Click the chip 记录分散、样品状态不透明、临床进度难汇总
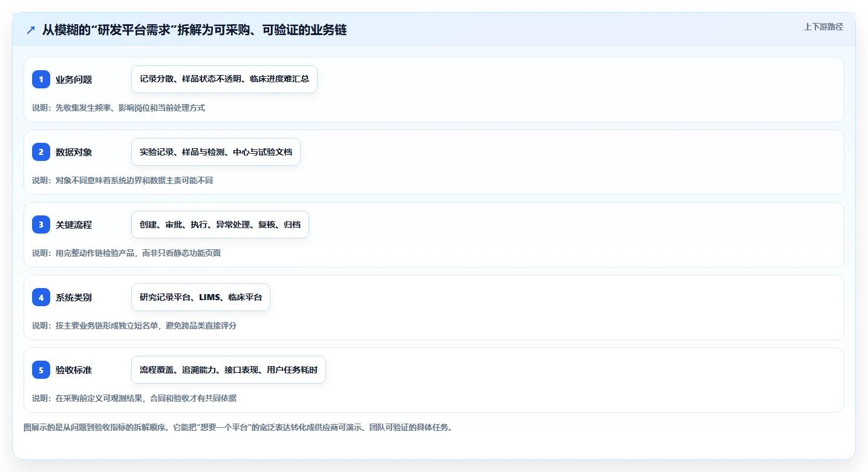This screenshot has height=472, width=868. pos(224,79)
